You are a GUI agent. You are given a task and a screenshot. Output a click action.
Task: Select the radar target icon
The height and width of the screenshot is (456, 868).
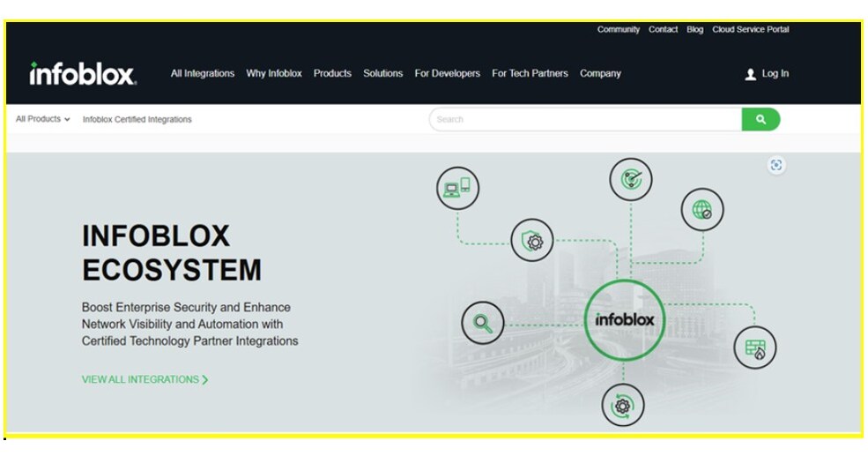(631, 180)
